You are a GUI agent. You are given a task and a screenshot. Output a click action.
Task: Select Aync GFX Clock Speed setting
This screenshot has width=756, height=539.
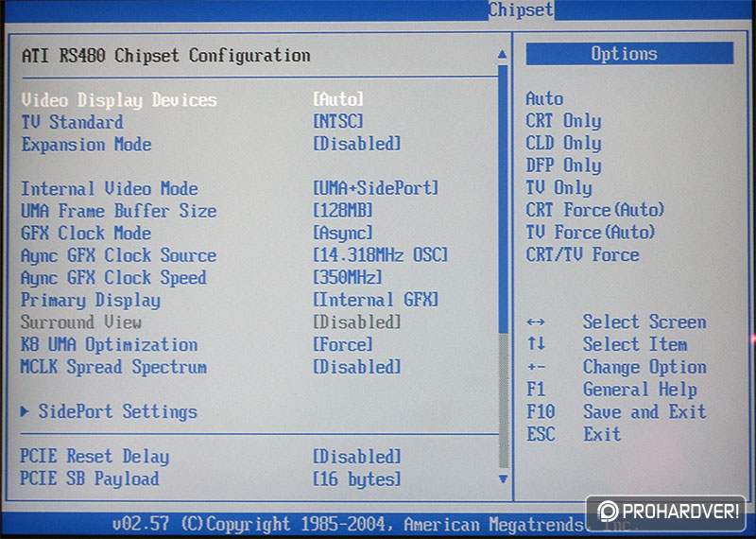click(x=113, y=278)
